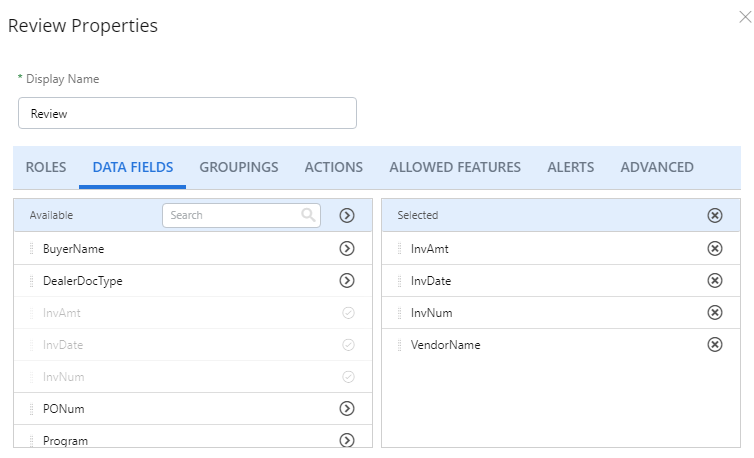Viewport: 754px width, 458px height.
Task: Select Program text in Available list
Action: 65,441
